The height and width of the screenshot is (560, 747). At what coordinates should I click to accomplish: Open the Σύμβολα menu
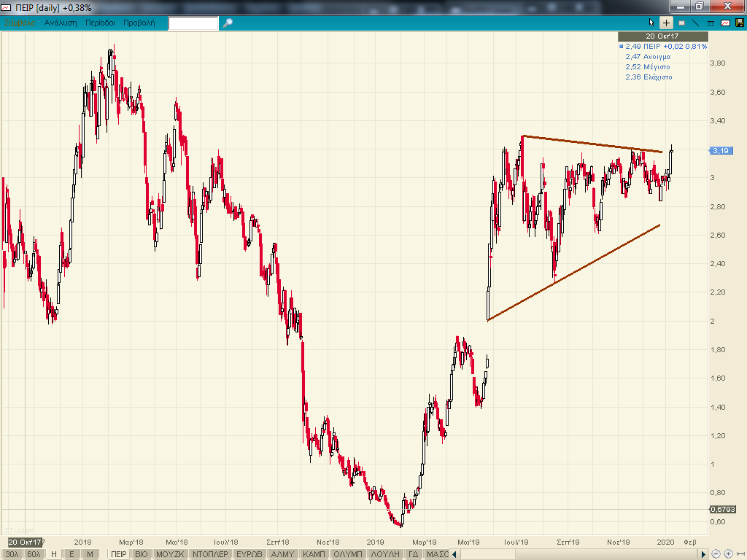click(20, 23)
